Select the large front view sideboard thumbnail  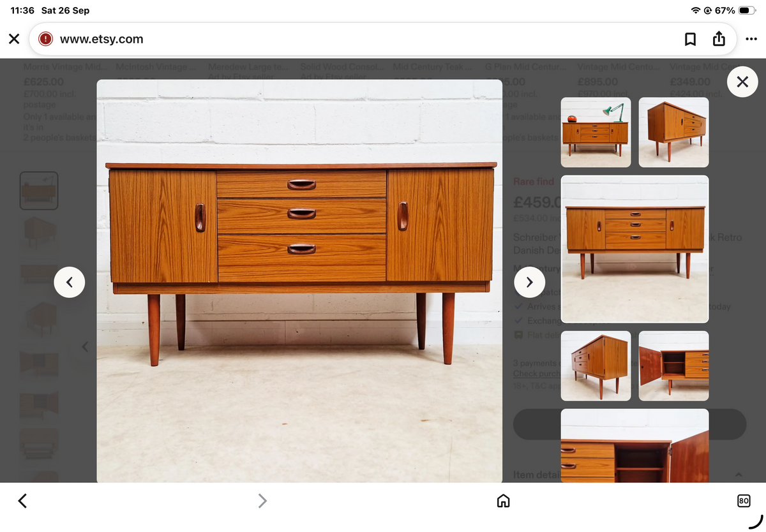[x=635, y=249]
